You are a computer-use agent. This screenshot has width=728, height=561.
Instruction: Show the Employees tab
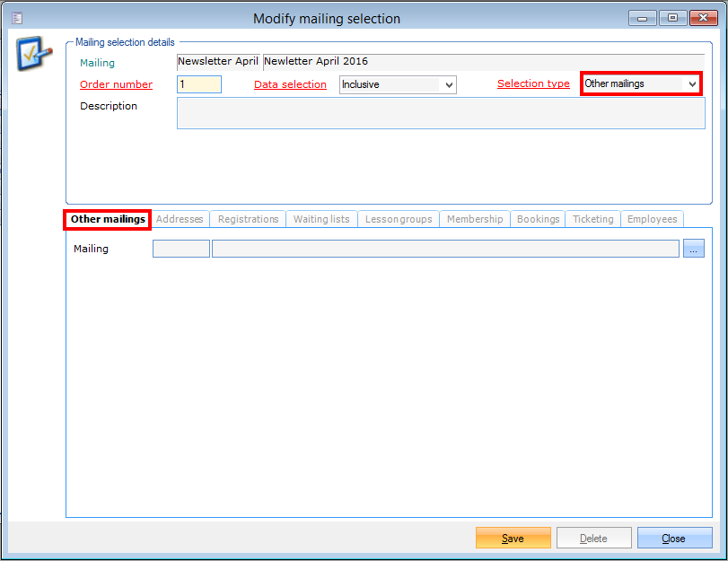tap(652, 219)
